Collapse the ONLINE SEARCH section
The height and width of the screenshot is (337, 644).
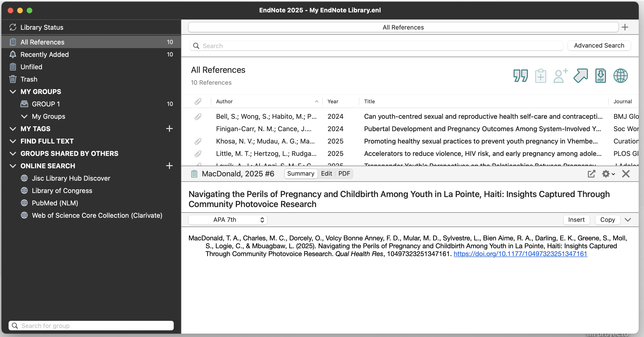click(x=13, y=166)
